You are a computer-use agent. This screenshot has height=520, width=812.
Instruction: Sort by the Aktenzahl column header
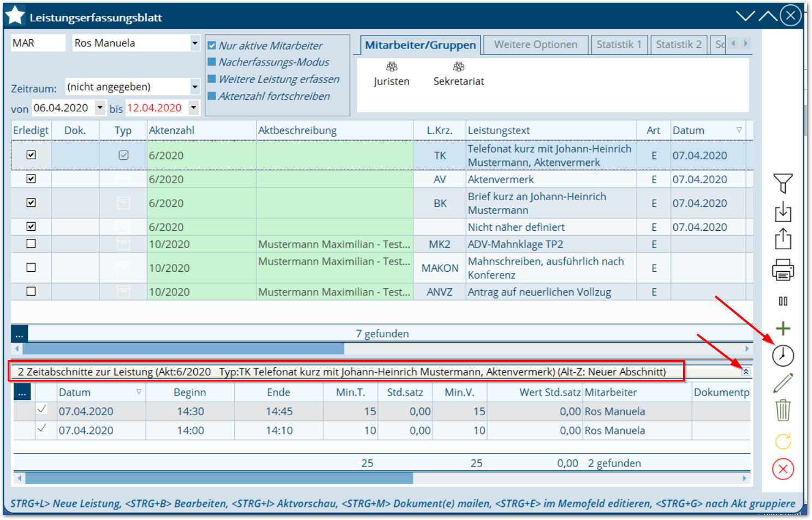click(x=201, y=130)
